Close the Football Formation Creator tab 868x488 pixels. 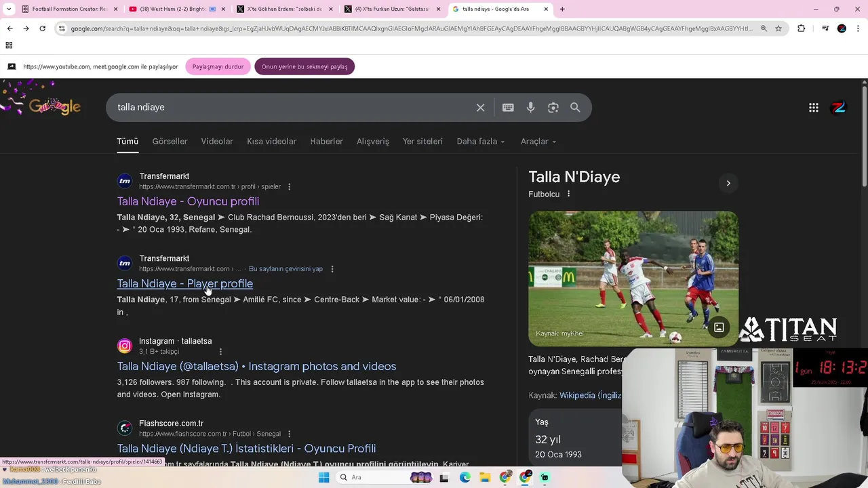[x=115, y=9]
